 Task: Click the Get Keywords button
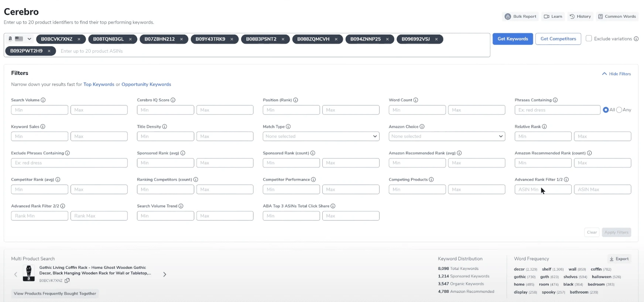coord(513,39)
